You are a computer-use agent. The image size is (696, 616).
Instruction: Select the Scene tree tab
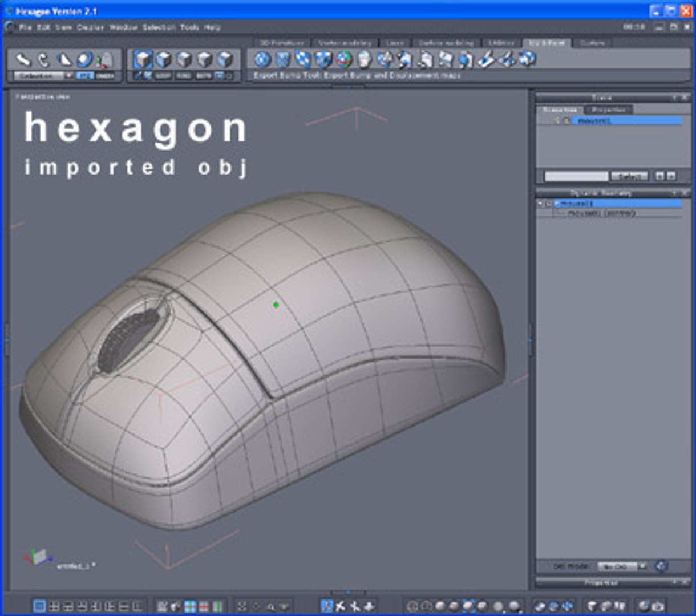coord(560,110)
